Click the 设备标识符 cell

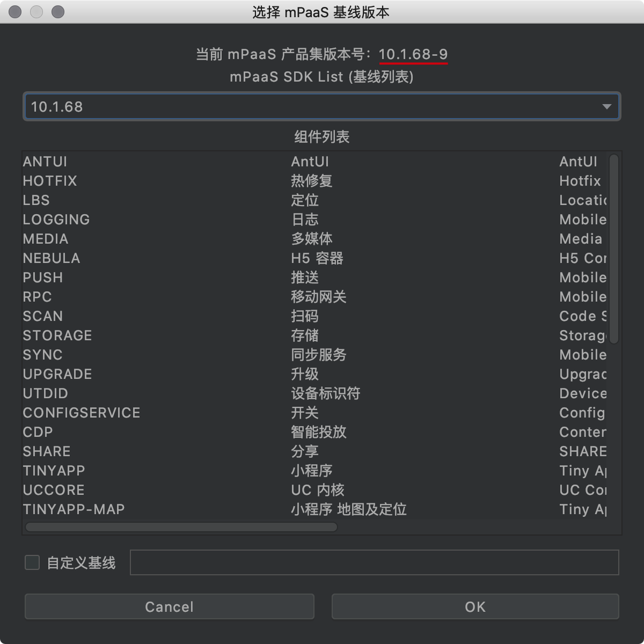(326, 393)
